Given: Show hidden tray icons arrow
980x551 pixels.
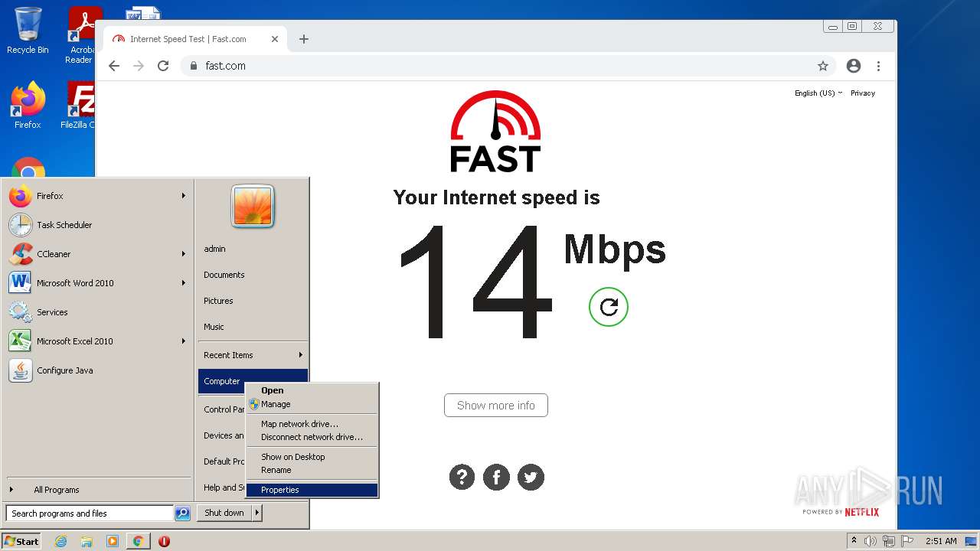Looking at the screenshot, I should click(x=854, y=541).
